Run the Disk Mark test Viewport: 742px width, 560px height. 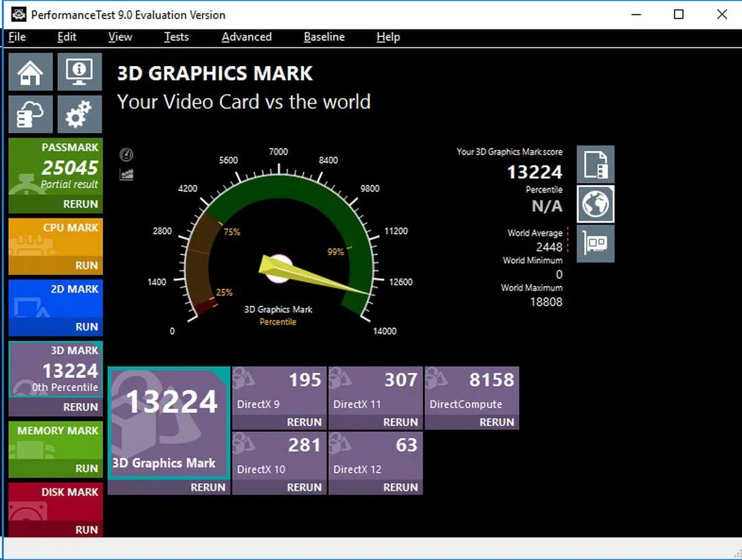click(x=87, y=530)
